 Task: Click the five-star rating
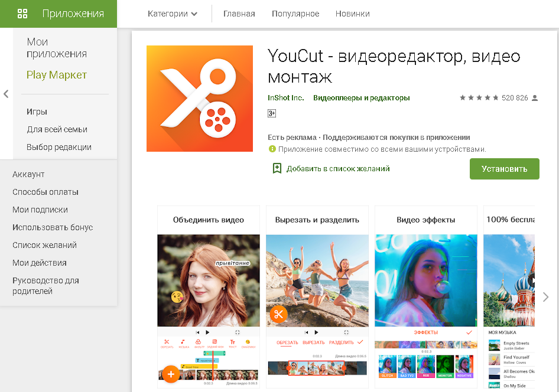tap(479, 98)
